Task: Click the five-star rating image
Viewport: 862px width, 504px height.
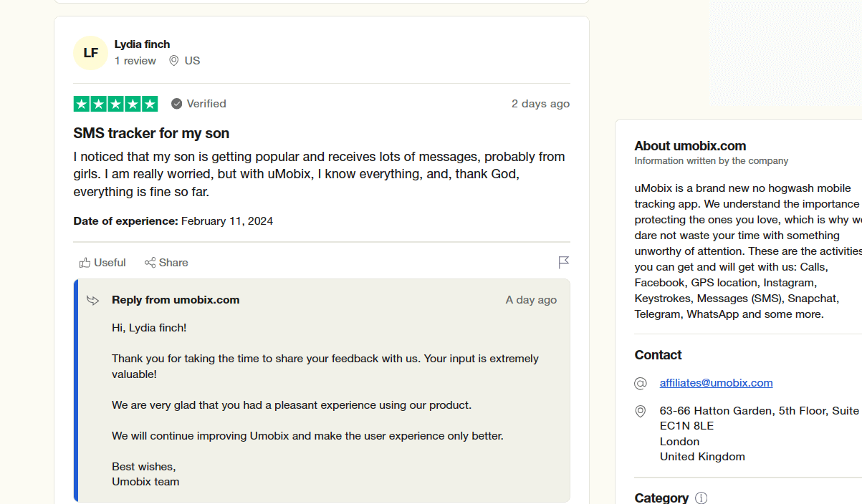Action: (x=115, y=104)
